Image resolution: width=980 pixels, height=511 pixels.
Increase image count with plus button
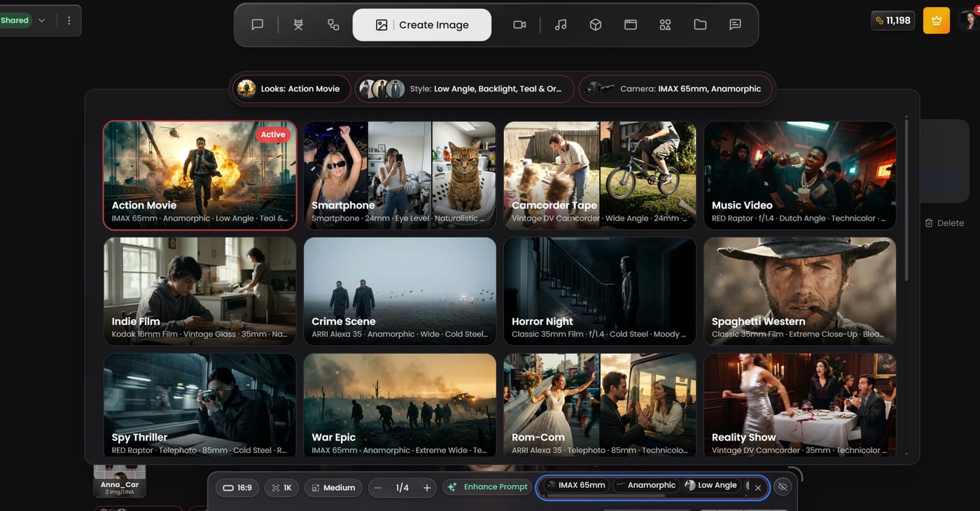pos(426,487)
